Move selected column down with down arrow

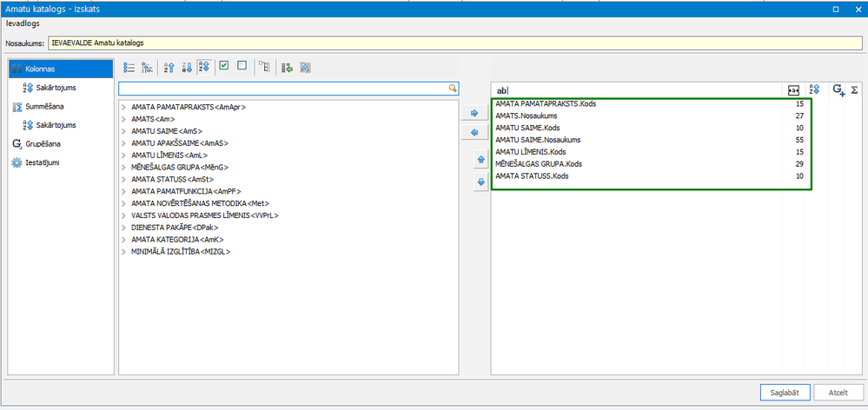pyautogui.click(x=480, y=182)
